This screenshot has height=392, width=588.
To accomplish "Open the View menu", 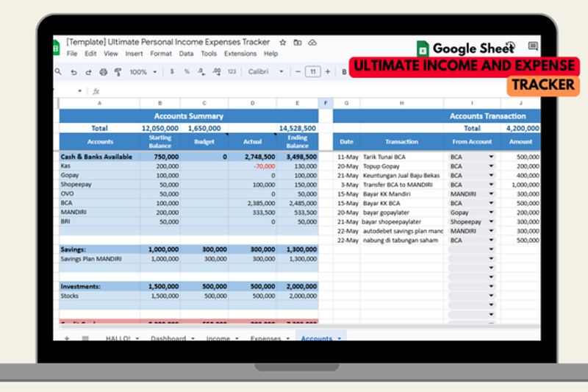I will (x=111, y=54).
